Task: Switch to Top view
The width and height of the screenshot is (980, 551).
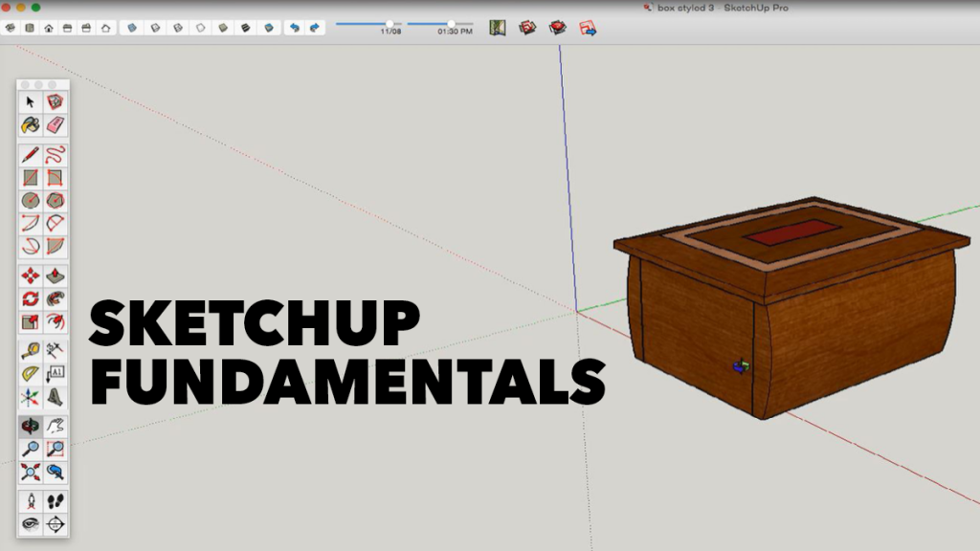Action: 30,28
